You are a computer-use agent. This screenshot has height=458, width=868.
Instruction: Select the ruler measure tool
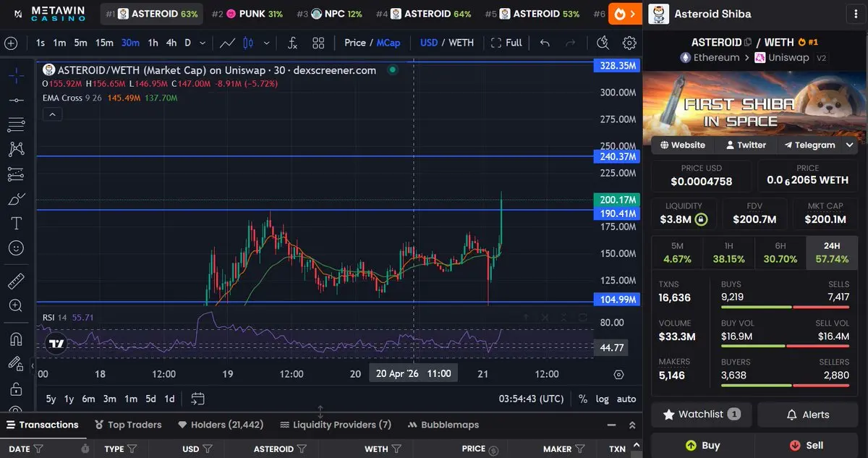click(16, 281)
